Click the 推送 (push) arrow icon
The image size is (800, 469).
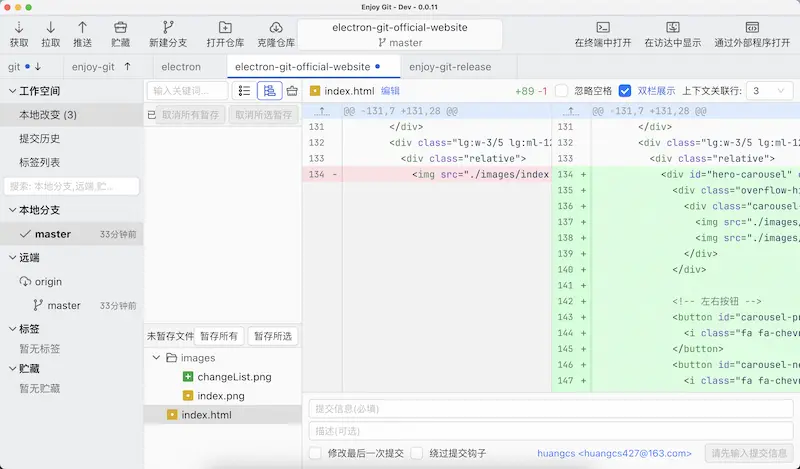pos(83,28)
